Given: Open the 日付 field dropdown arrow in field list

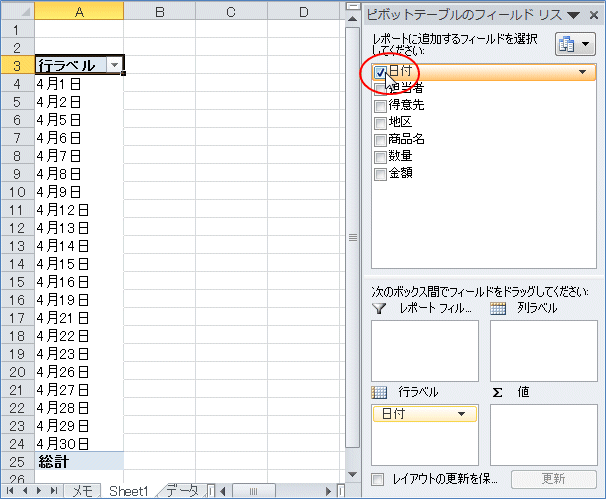Looking at the screenshot, I should 582,72.
